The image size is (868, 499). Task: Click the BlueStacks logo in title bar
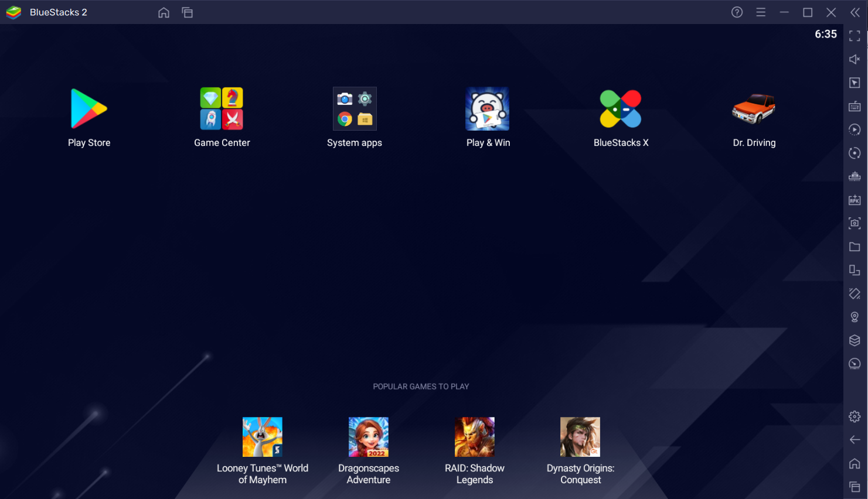click(x=13, y=12)
